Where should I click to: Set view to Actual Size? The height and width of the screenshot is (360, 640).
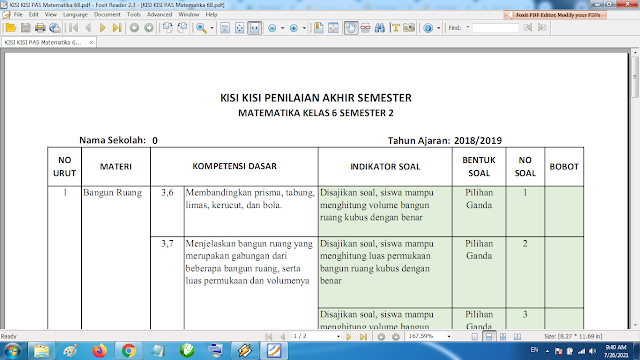click(225, 28)
